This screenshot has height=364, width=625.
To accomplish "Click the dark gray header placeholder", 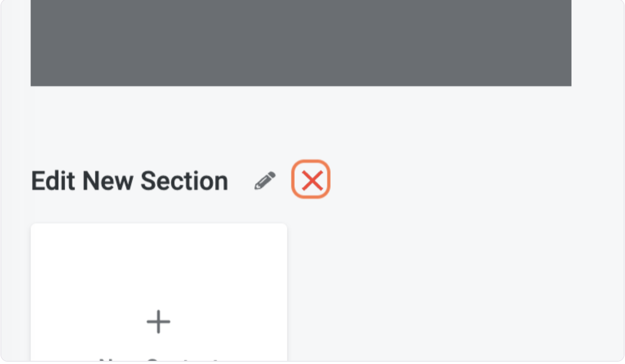I will pyautogui.click(x=301, y=43).
